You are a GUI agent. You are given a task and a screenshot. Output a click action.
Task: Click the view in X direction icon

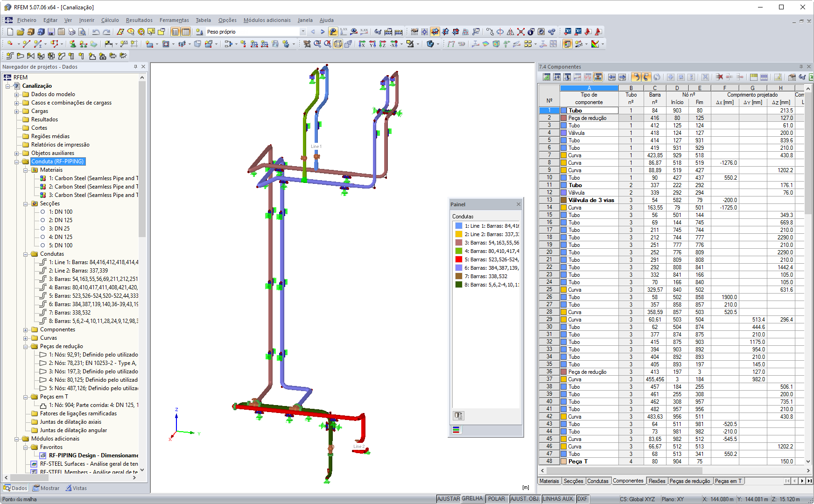point(362,44)
